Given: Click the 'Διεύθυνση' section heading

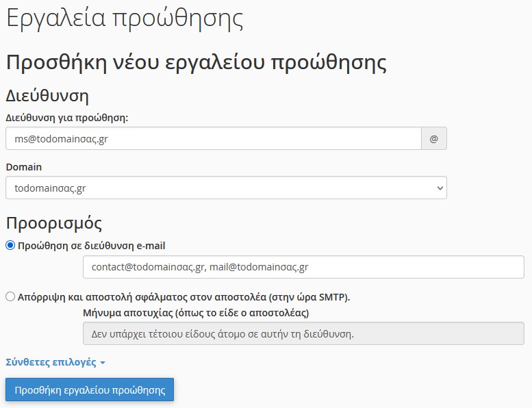Looking at the screenshot, I should 47,95.
